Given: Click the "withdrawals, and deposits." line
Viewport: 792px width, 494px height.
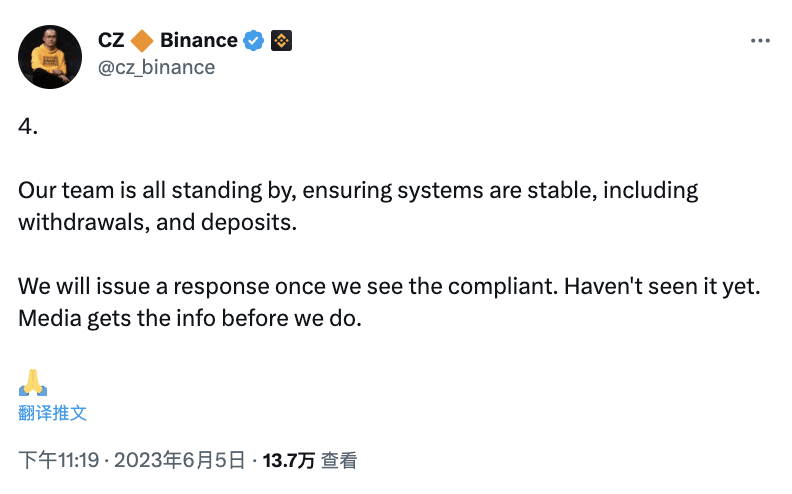Looking at the screenshot, I should click(x=158, y=223).
